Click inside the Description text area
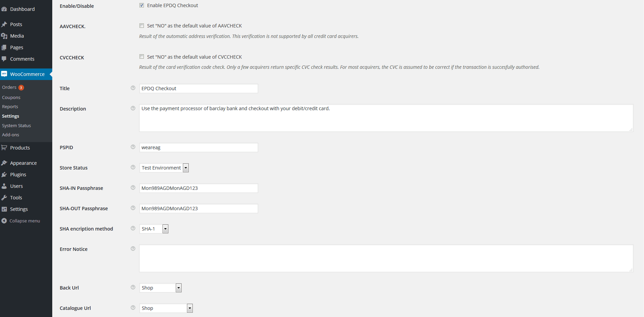This screenshot has height=317, width=644. point(386,118)
